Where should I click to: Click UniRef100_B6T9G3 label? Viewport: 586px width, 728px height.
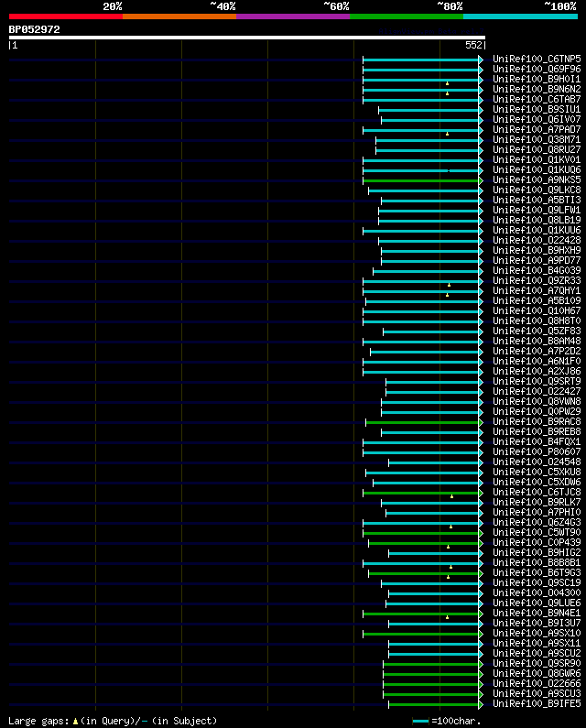(x=537, y=573)
